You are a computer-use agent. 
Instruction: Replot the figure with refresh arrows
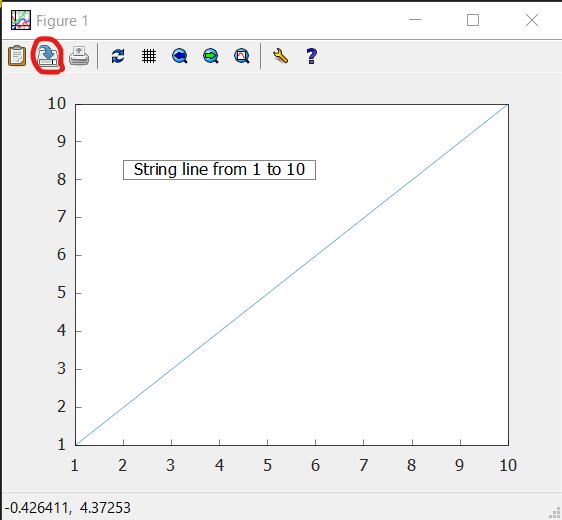[x=118, y=56]
